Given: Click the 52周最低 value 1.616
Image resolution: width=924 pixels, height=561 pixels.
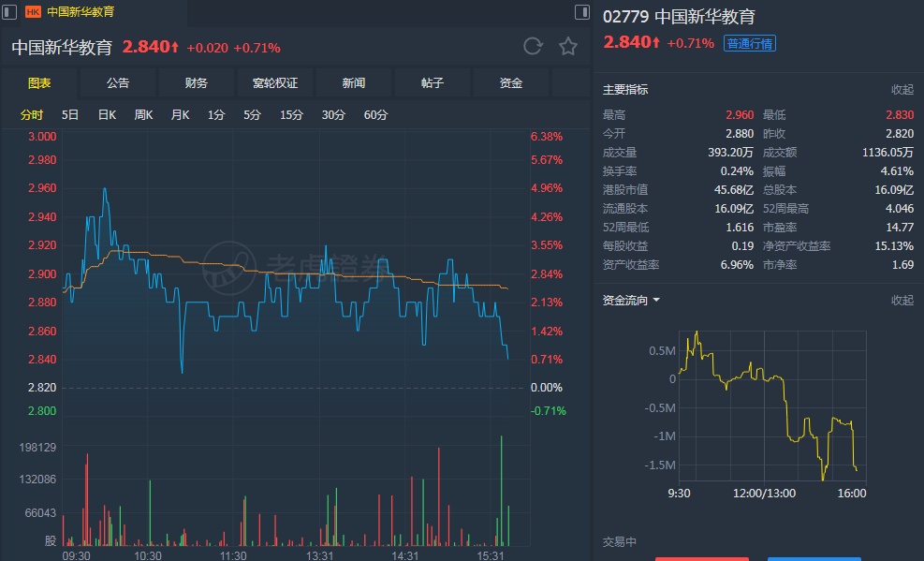Looking at the screenshot, I should 740,228.
